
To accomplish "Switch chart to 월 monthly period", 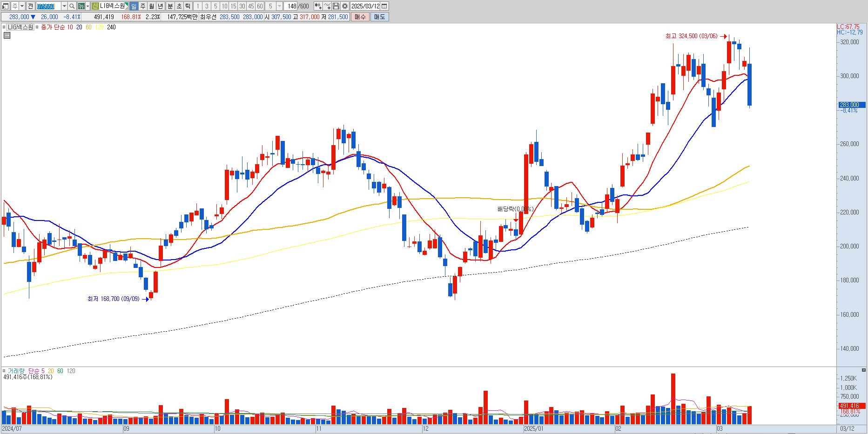I will [x=151, y=6].
